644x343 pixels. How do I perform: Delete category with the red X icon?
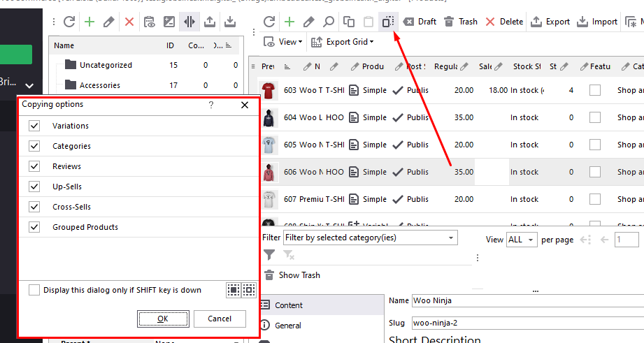(129, 22)
